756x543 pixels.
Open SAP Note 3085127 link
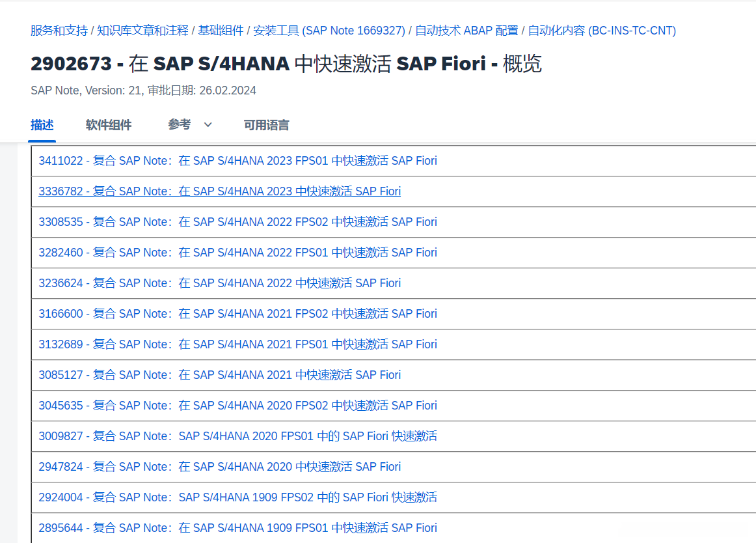tap(219, 375)
